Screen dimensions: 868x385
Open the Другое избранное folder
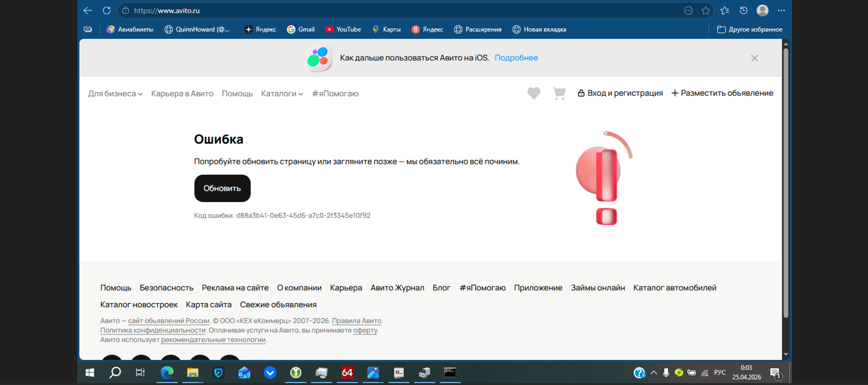tap(750, 29)
